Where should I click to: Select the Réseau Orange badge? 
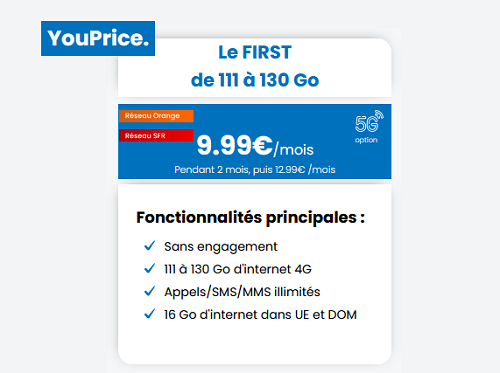click(x=156, y=116)
